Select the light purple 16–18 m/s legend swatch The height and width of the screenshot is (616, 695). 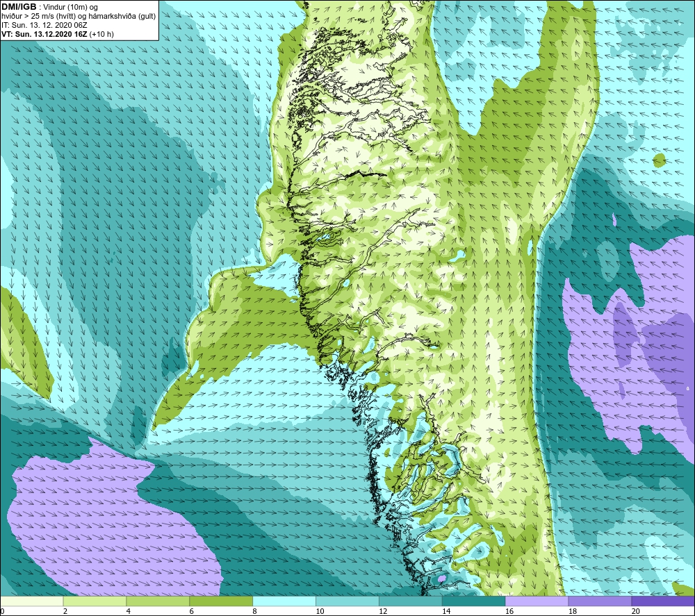coord(537,601)
